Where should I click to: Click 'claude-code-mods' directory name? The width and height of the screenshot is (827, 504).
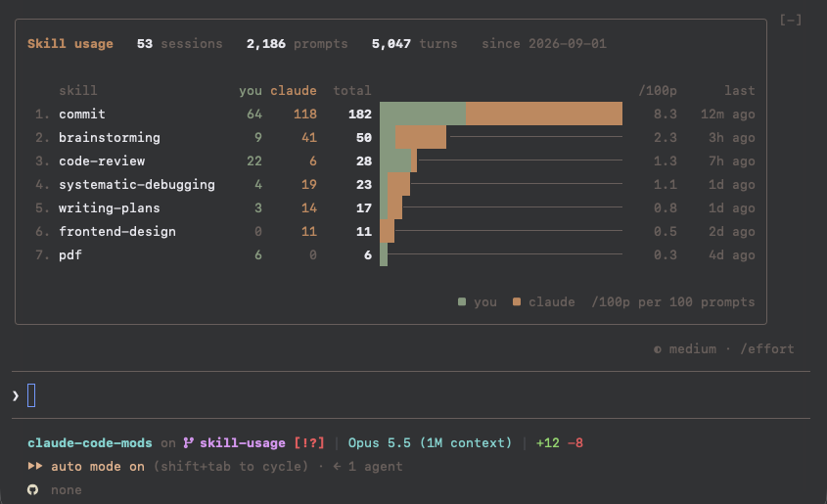pyautogui.click(x=90, y=443)
